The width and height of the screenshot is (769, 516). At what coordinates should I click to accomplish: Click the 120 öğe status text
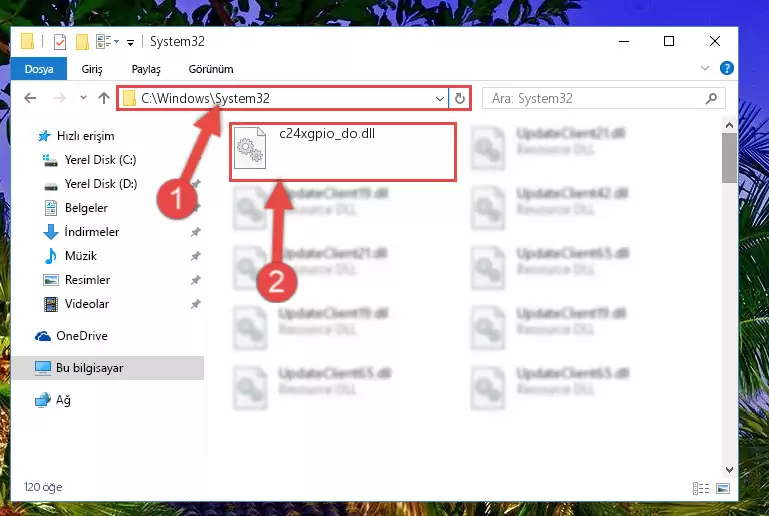pyautogui.click(x=43, y=487)
